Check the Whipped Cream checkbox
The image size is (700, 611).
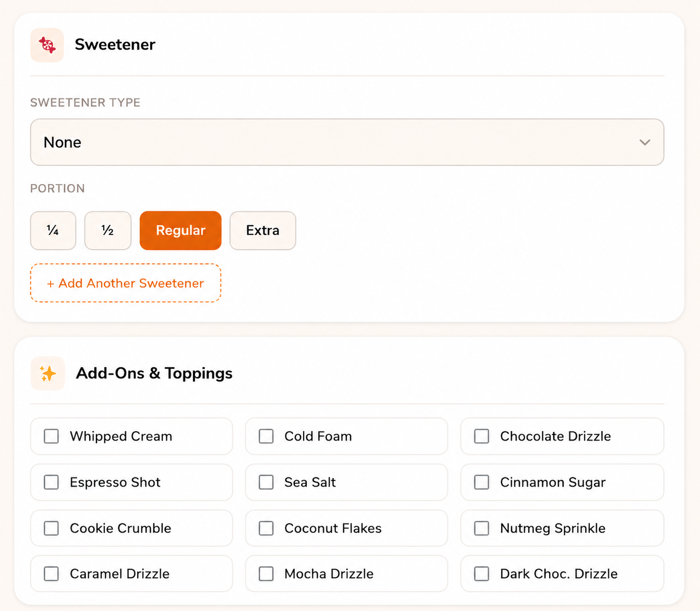[x=51, y=436]
